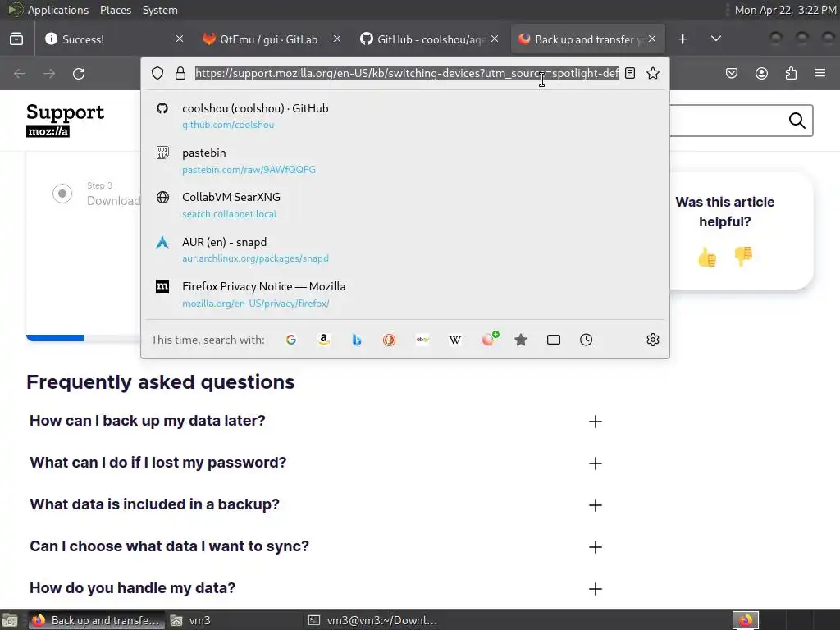The width and height of the screenshot is (840, 630).
Task: Search in bookmarks star icon
Action: coord(521,340)
